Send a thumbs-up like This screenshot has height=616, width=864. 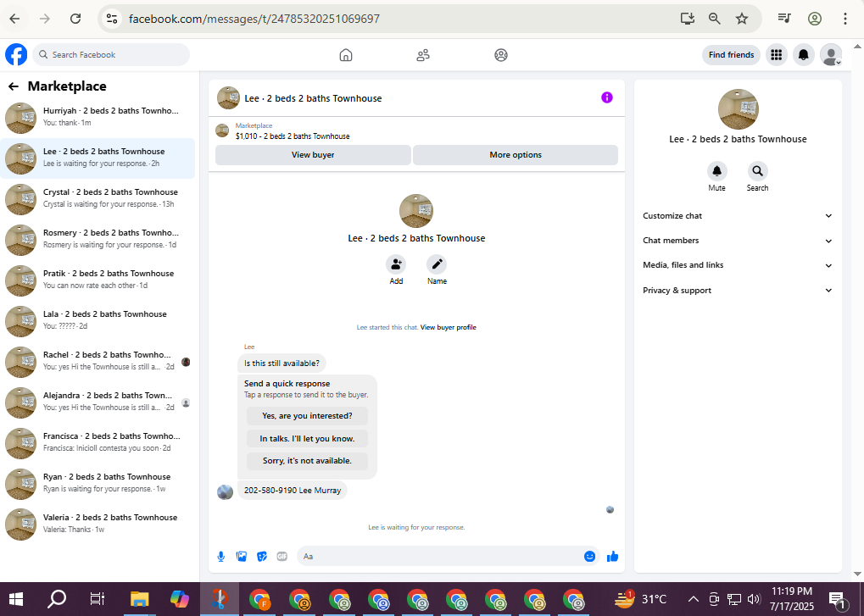click(x=612, y=557)
